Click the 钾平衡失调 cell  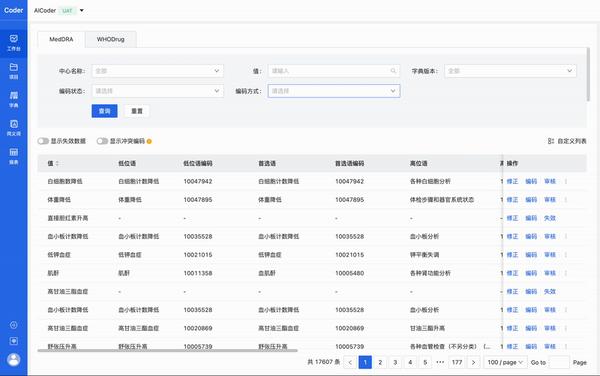pos(424,255)
